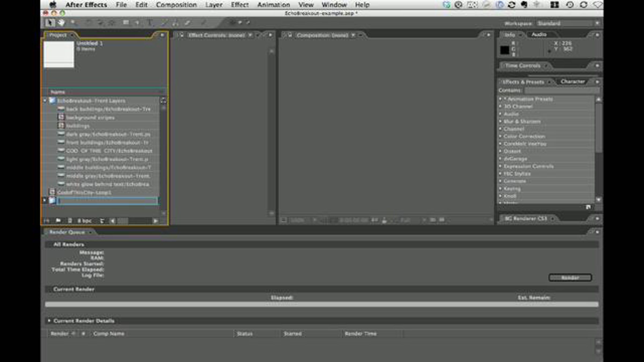The height and width of the screenshot is (362, 644).
Task: Toggle the Composition viewer lock icon
Action: tap(290, 35)
